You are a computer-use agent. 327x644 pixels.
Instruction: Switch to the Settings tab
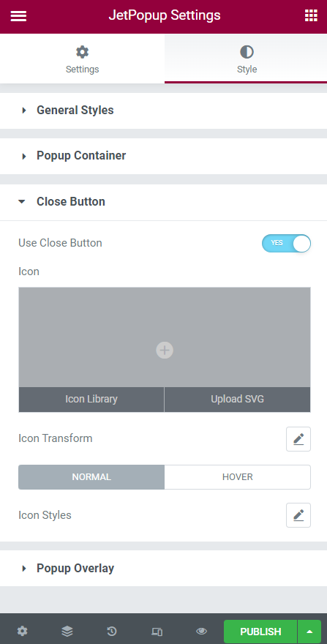82,59
